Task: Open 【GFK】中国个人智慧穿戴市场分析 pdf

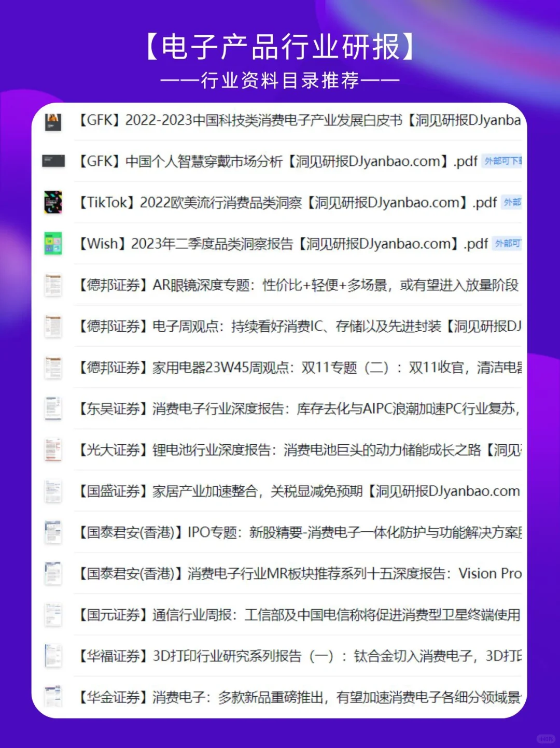Action: pyautogui.click(x=277, y=161)
